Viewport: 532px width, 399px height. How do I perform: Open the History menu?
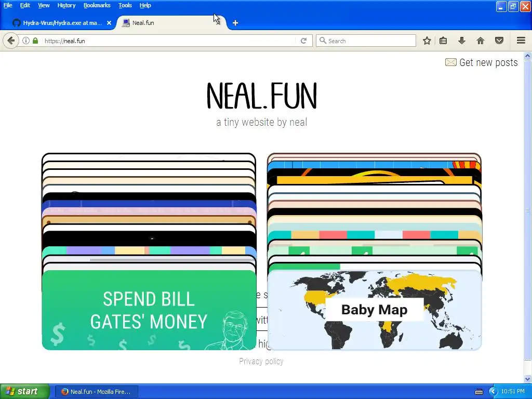pos(66,5)
